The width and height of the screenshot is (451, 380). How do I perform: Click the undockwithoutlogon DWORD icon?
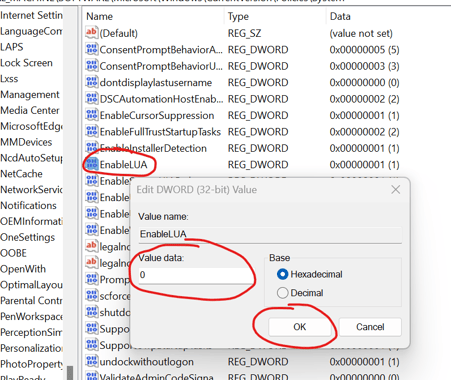coord(91,361)
